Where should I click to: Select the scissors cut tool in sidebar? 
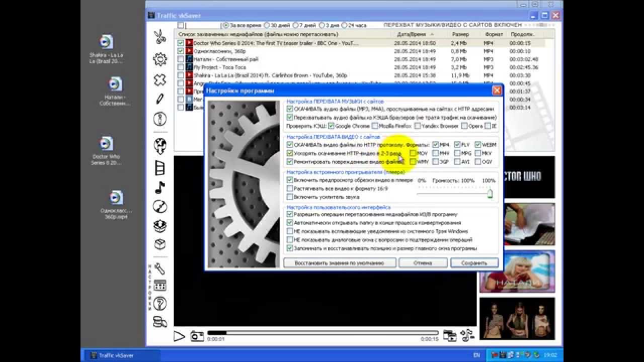click(160, 37)
